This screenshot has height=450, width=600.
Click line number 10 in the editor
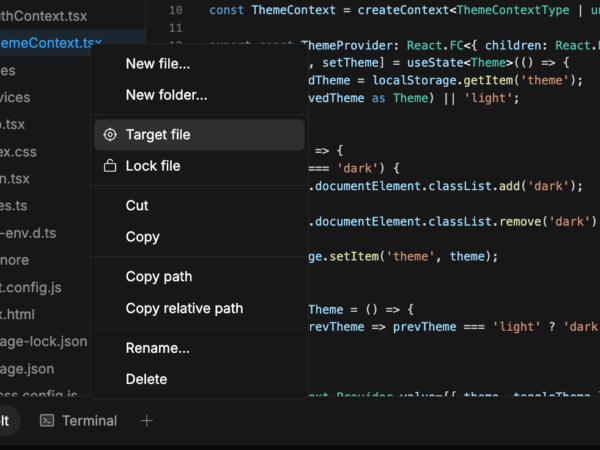[176, 10]
